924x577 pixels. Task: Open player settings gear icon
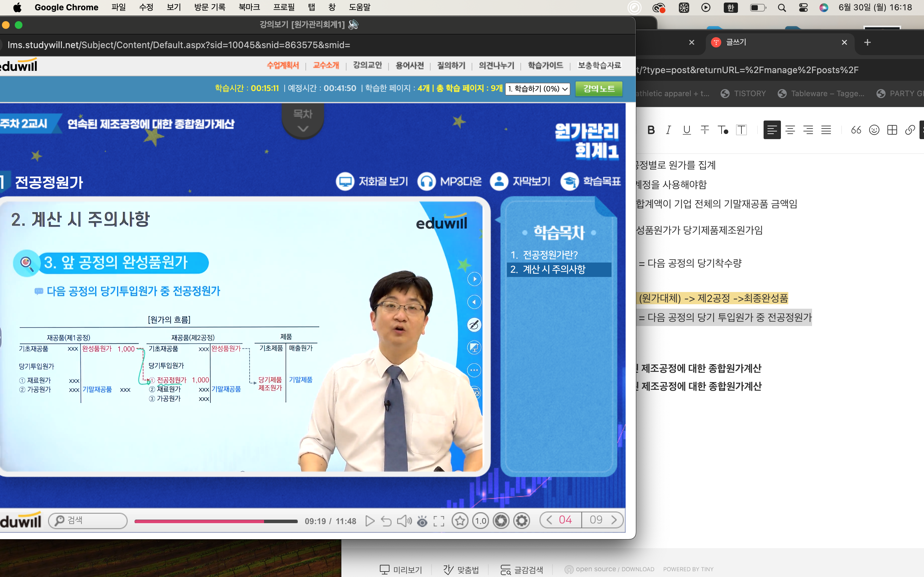coord(522,521)
